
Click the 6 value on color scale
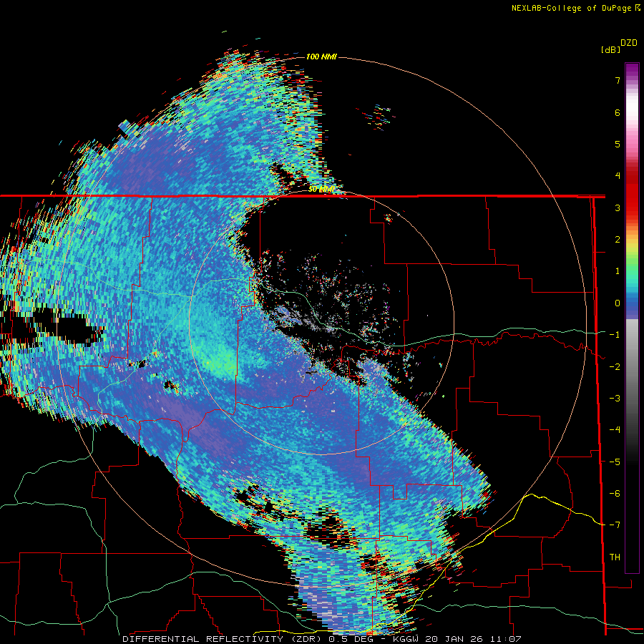point(618,112)
